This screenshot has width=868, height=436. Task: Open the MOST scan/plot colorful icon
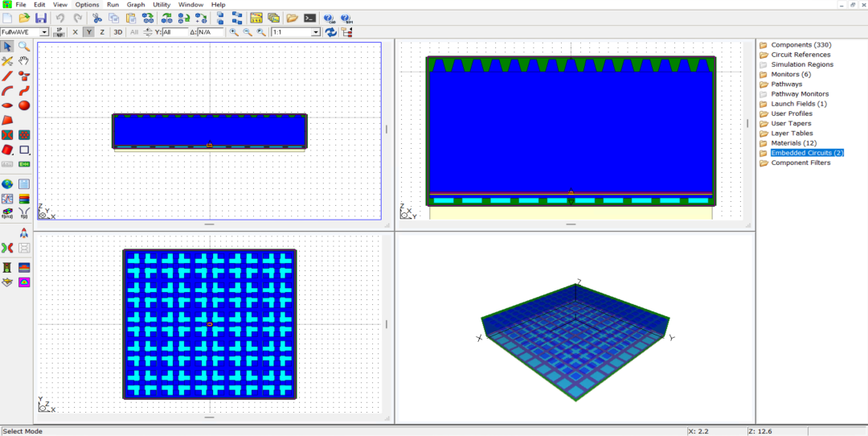[24, 282]
